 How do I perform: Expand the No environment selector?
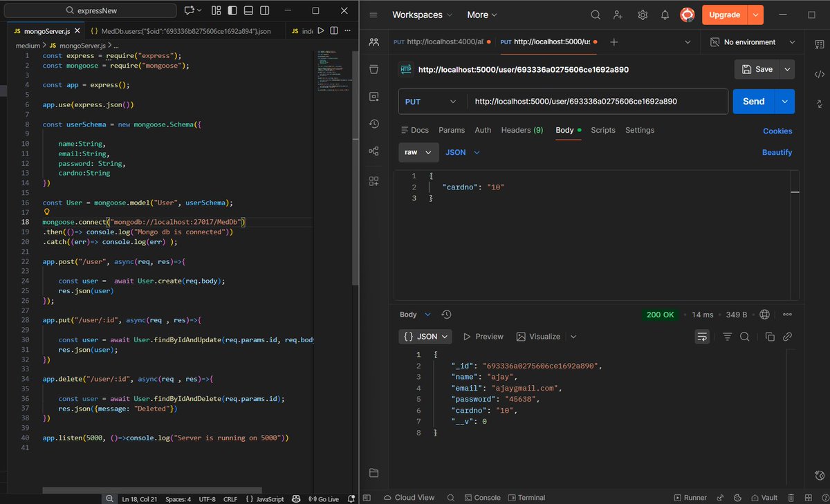752,42
